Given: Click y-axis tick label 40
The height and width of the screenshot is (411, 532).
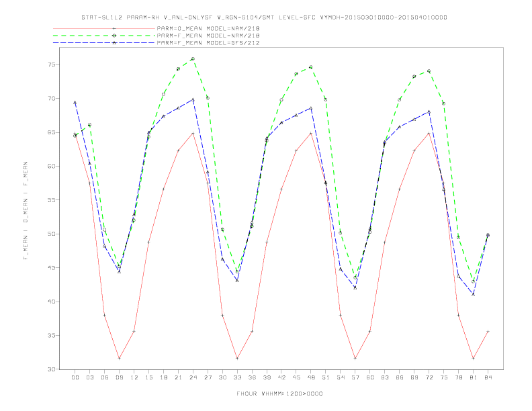Looking at the screenshot, I should click(52, 302).
